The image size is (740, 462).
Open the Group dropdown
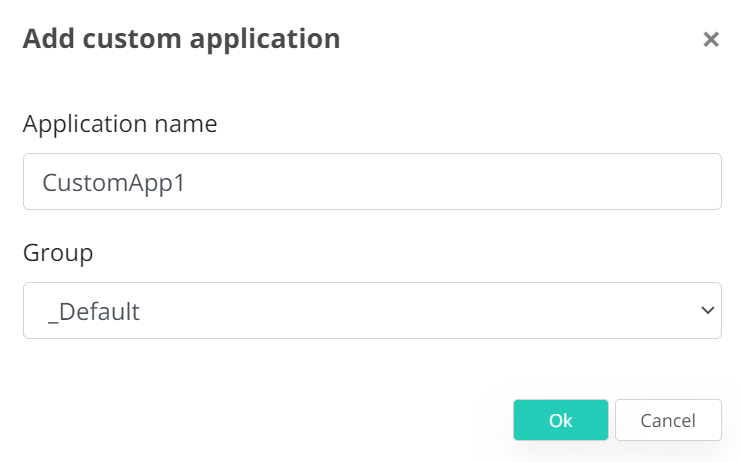click(x=372, y=311)
